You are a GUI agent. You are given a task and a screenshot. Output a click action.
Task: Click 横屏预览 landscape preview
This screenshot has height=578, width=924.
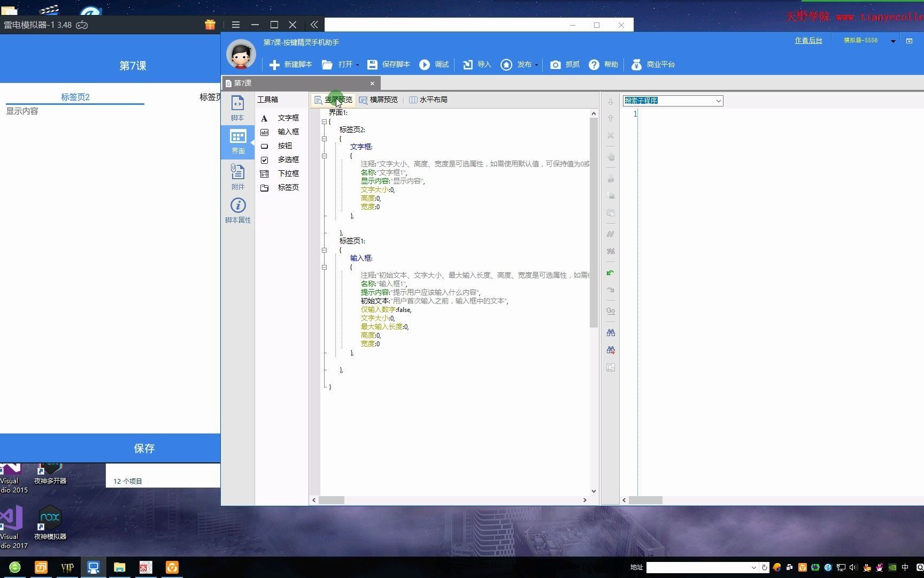379,100
